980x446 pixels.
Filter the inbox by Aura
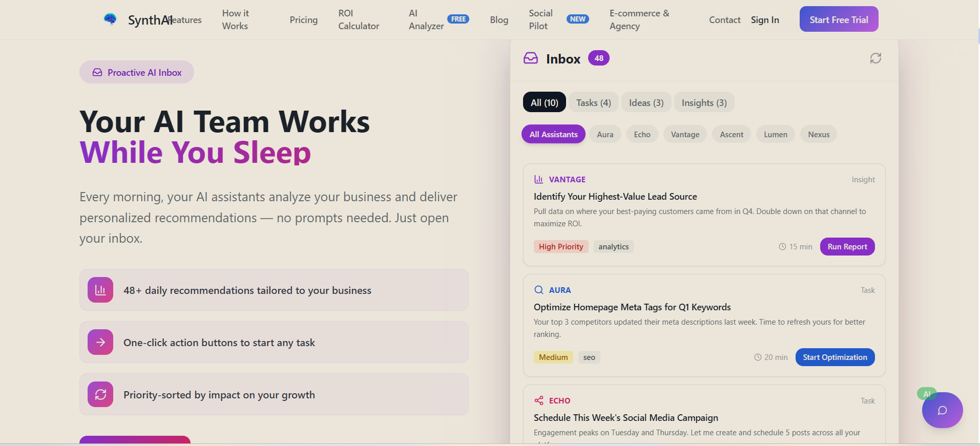[x=605, y=134]
